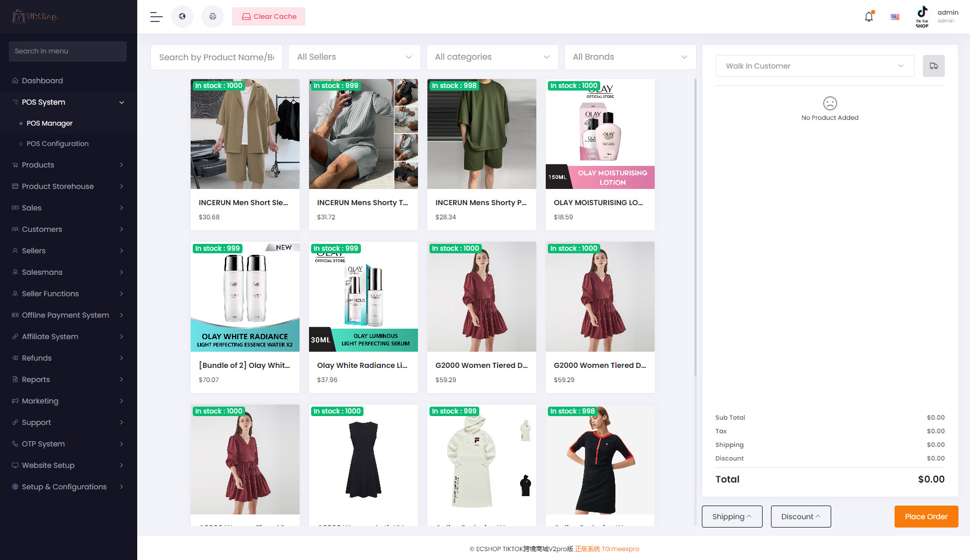Image resolution: width=970 pixels, height=560 pixels.
Task: Add INCERUN Men Short Sleeve product thumbnail
Action: (245, 134)
